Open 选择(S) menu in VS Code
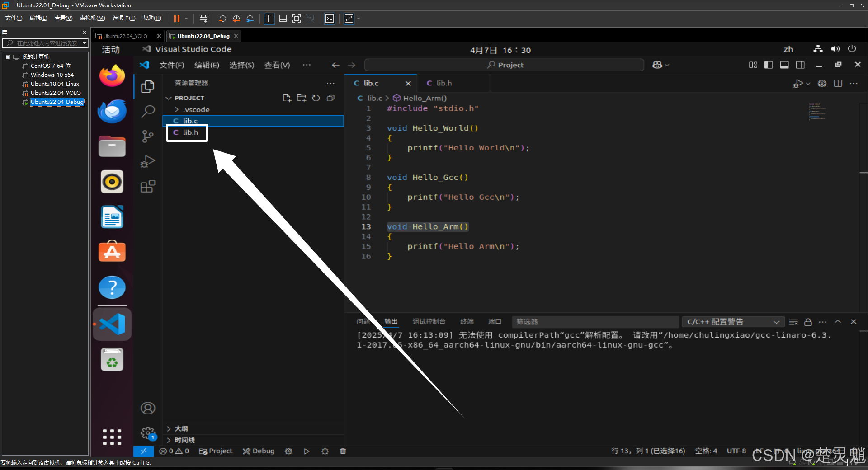Viewport: 868px width, 470px height. (x=241, y=65)
